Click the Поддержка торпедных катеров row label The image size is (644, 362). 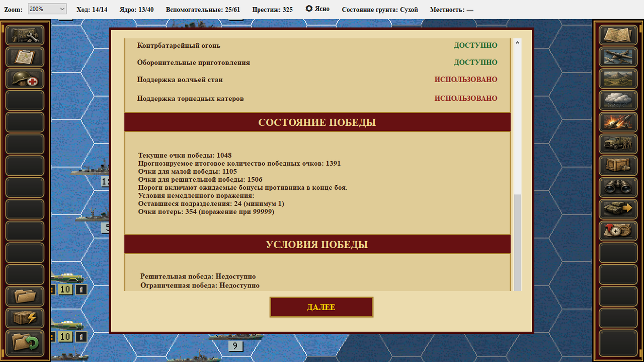point(190,99)
